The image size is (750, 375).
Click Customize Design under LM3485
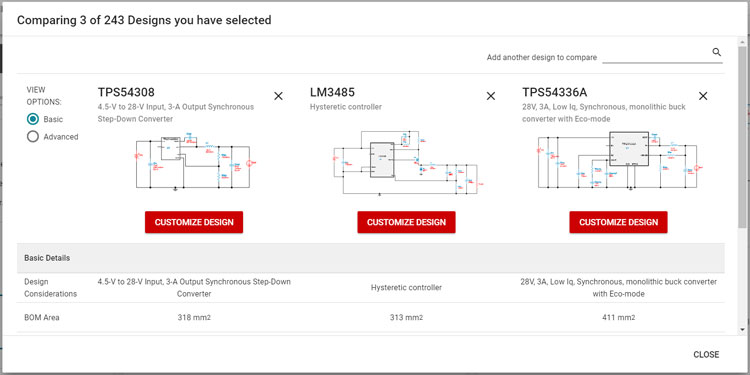pyautogui.click(x=406, y=222)
